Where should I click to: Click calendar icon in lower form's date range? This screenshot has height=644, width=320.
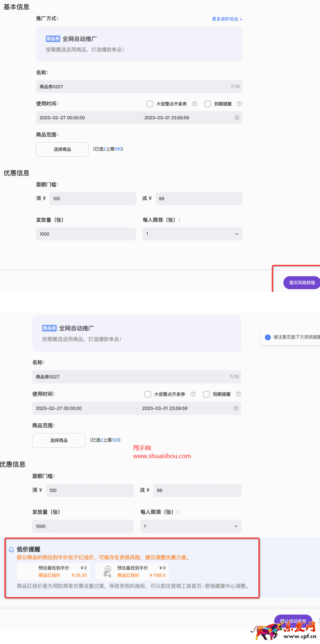(236, 408)
